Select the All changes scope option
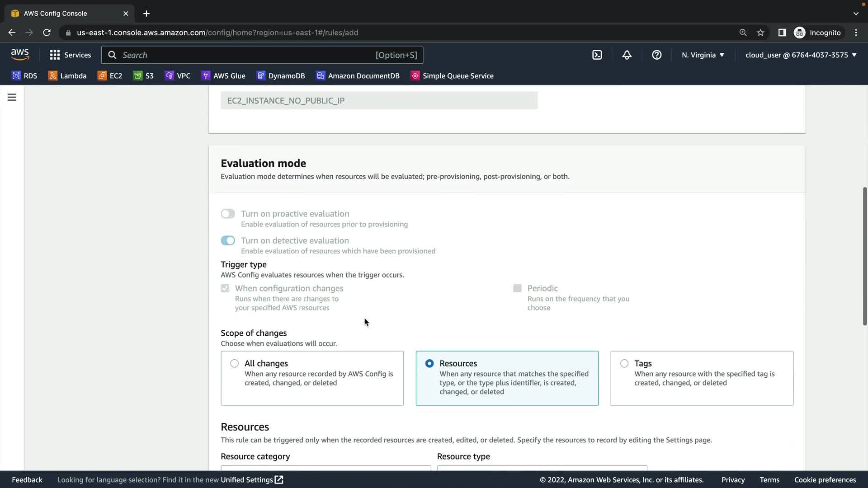Image resolution: width=868 pixels, height=488 pixels. pyautogui.click(x=234, y=363)
